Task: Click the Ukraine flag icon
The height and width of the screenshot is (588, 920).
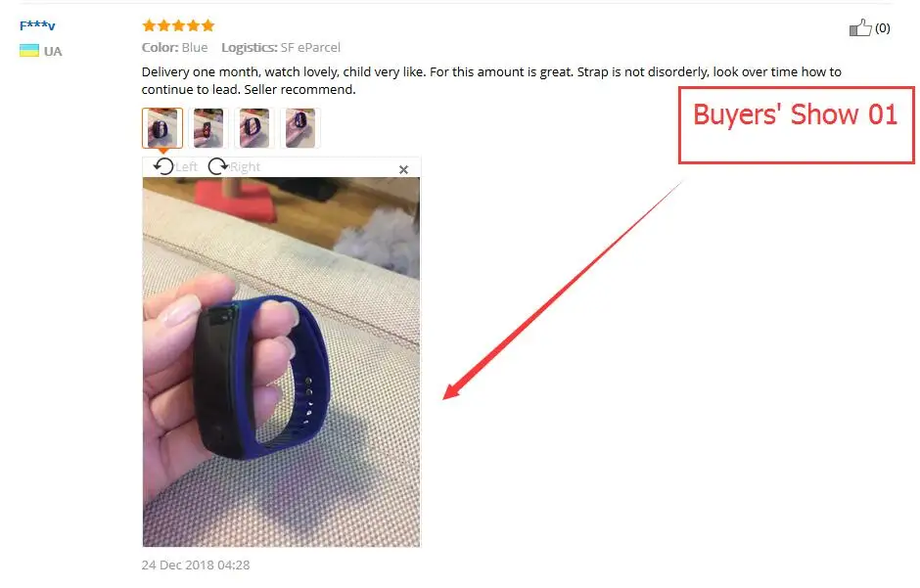Action: [x=28, y=51]
